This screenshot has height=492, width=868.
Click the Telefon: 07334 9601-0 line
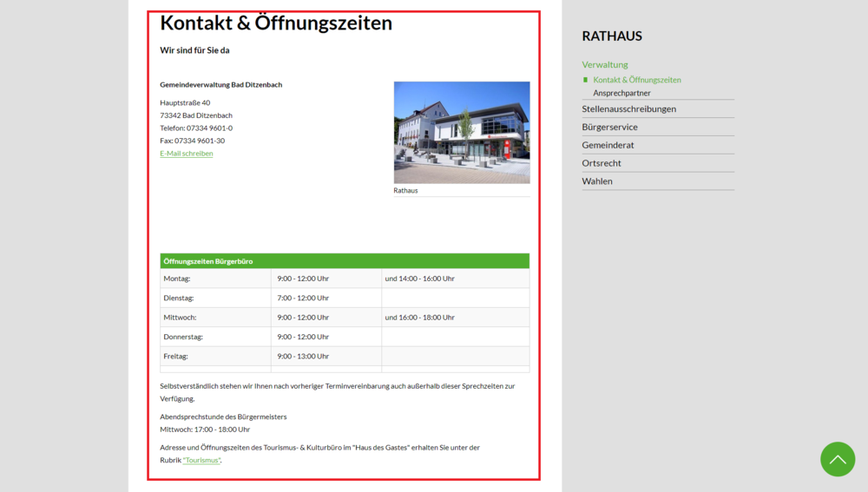[x=196, y=128]
